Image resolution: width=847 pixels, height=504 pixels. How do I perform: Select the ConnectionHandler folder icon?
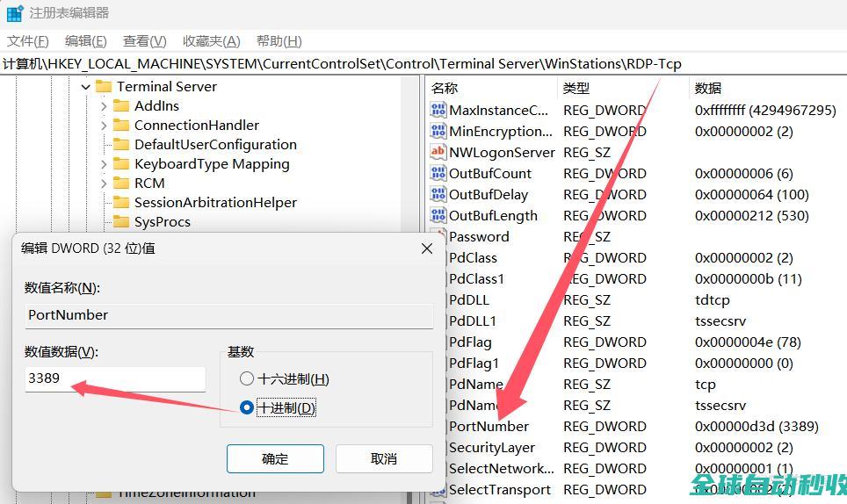tap(121, 125)
